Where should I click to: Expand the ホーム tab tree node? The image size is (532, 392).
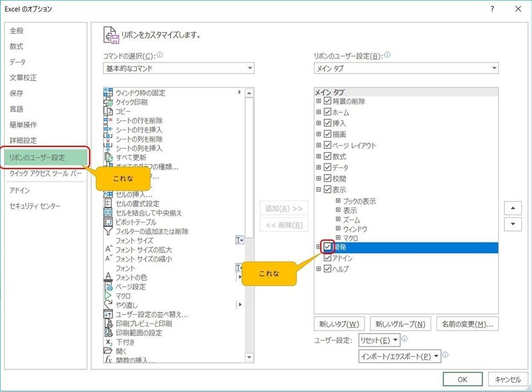[x=319, y=112]
